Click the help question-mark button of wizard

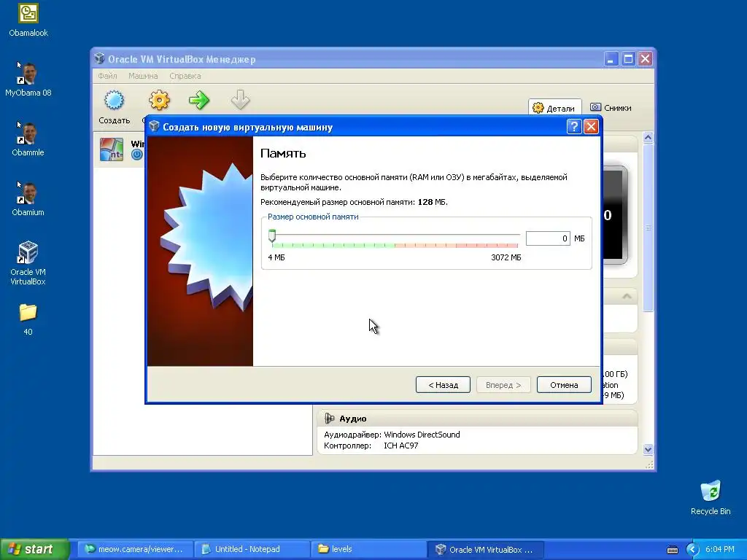(574, 127)
